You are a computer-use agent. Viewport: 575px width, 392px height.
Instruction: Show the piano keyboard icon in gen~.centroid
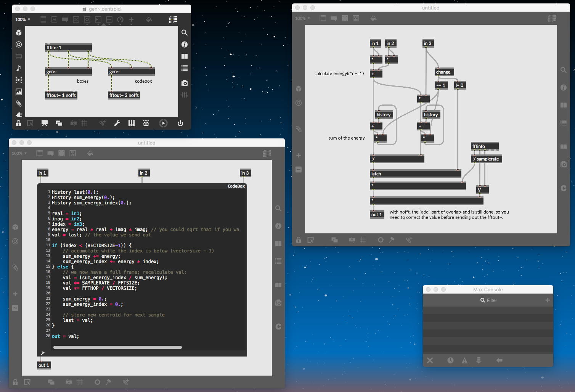coord(132,123)
